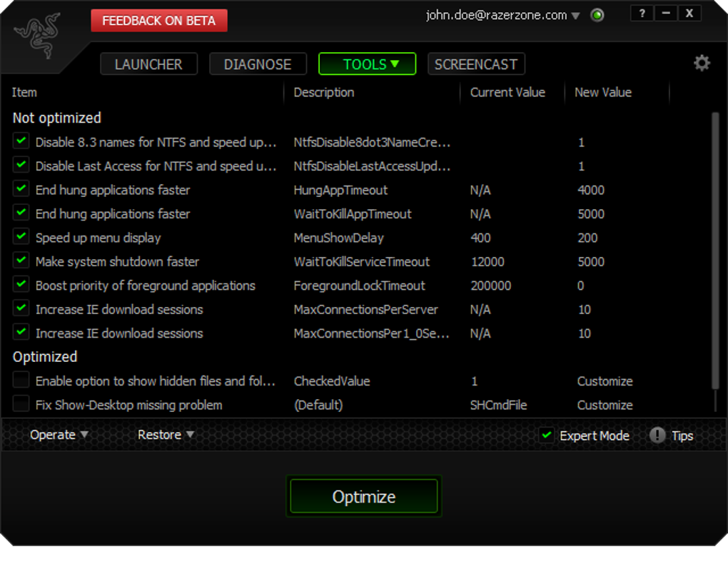728x579 pixels.
Task: Open the Tips label
Action: (x=682, y=435)
